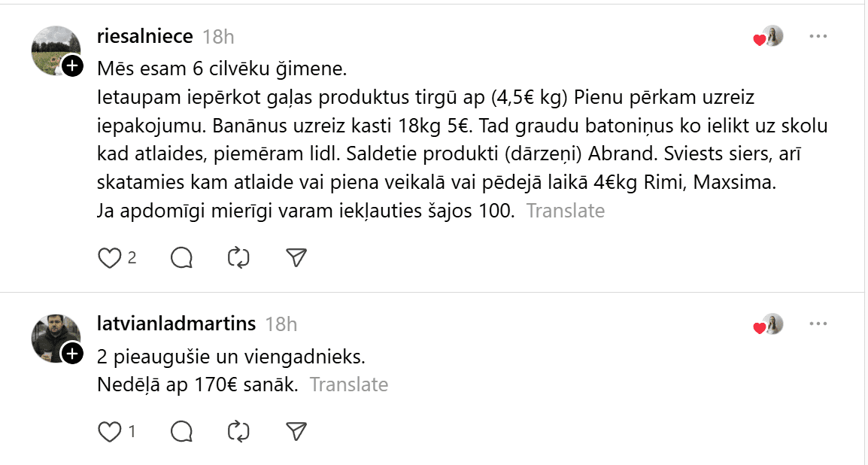Like the latvianladmartins comment
The image size is (868, 465).
(110, 431)
